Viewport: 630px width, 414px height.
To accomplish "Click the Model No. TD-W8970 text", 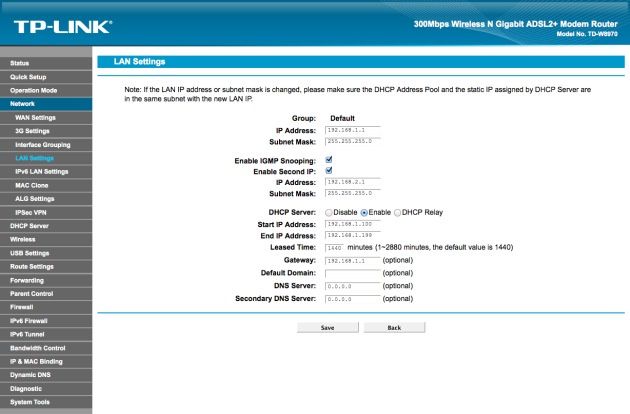I will point(587,34).
